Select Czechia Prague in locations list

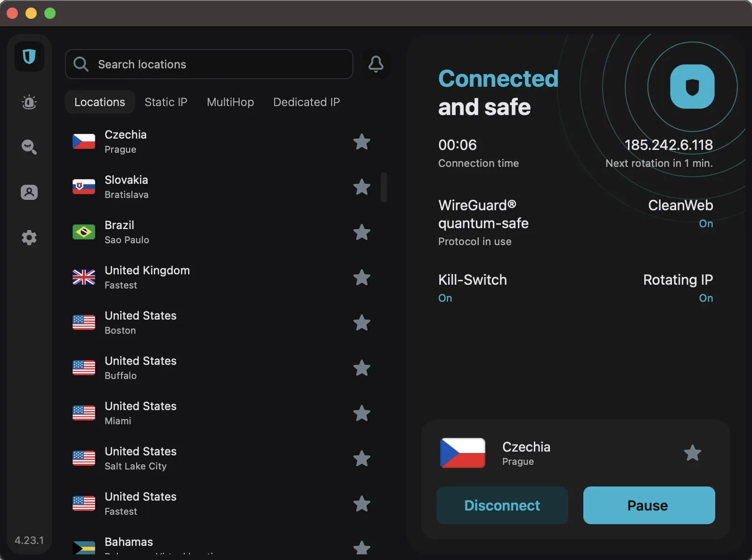(x=221, y=141)
